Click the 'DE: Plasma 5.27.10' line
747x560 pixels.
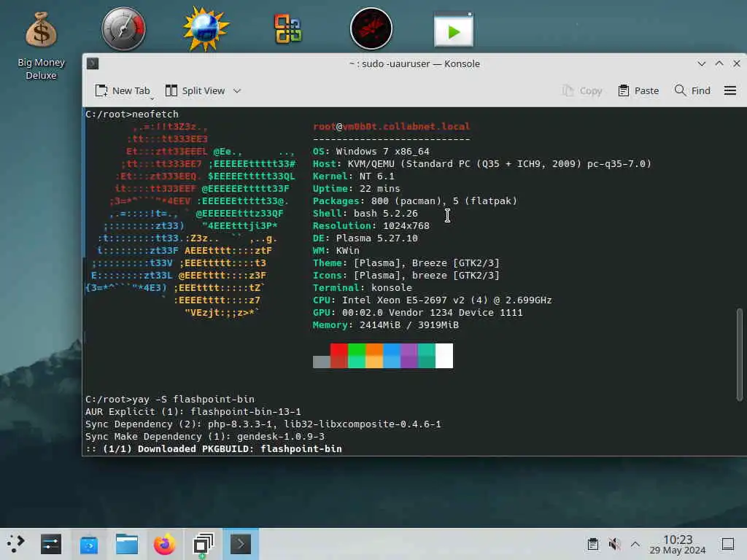click(x=365, y=238)
